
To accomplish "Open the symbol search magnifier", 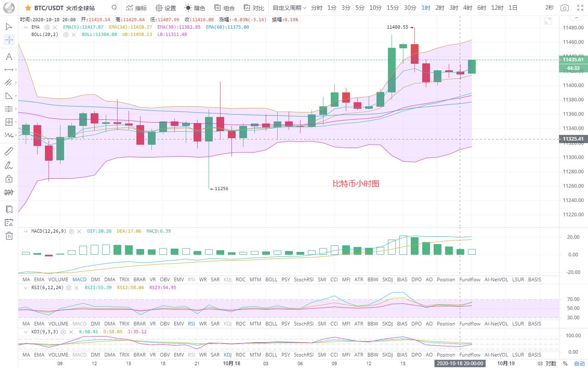I will 114,7.
